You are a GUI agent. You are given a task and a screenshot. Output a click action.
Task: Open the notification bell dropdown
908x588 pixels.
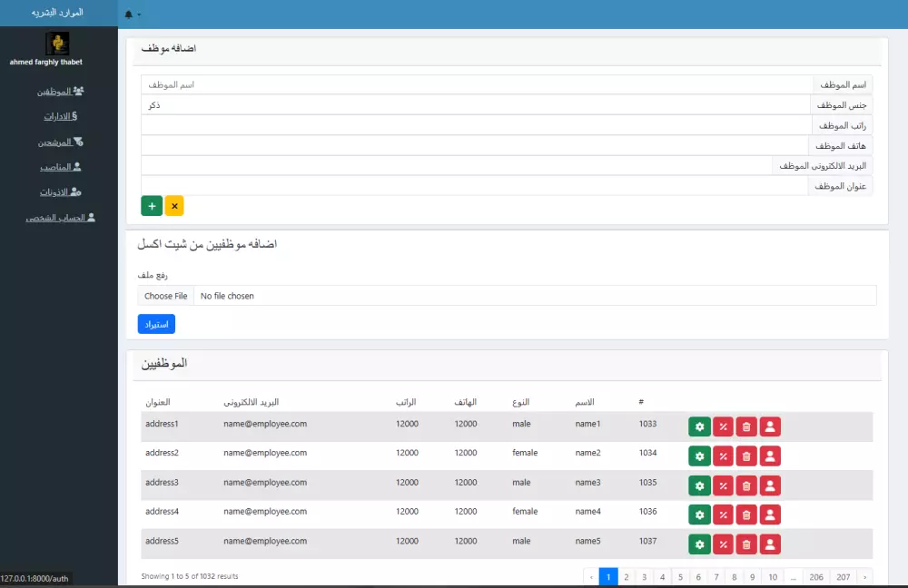pyautogui.click(x=132, y=15)
